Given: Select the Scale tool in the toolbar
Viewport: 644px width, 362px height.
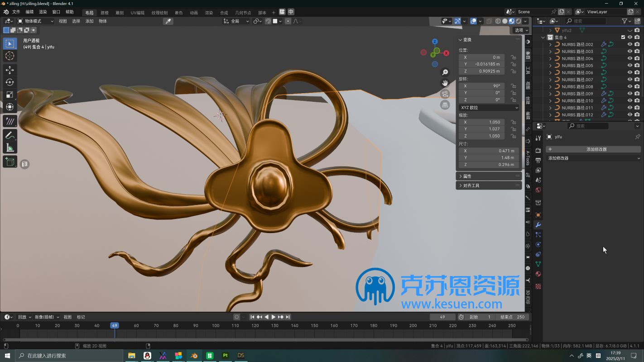Looking at the screenshot, I should tap(10, 95).
